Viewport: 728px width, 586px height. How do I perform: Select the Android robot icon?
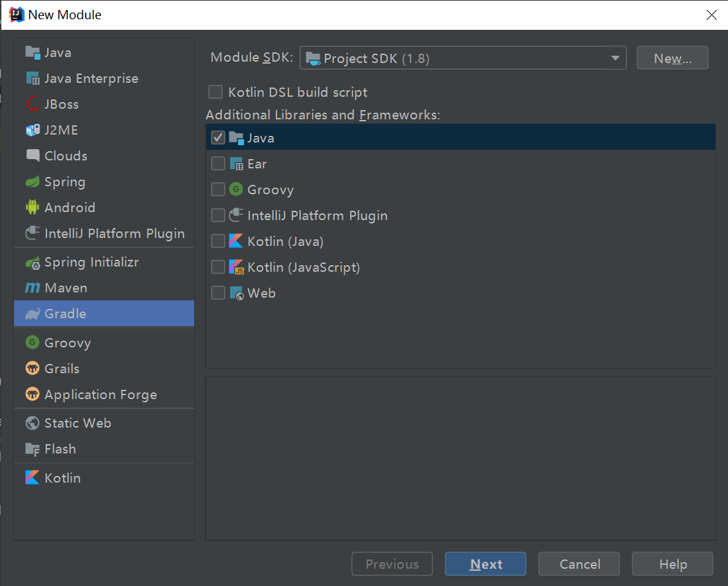coord(32,207)
